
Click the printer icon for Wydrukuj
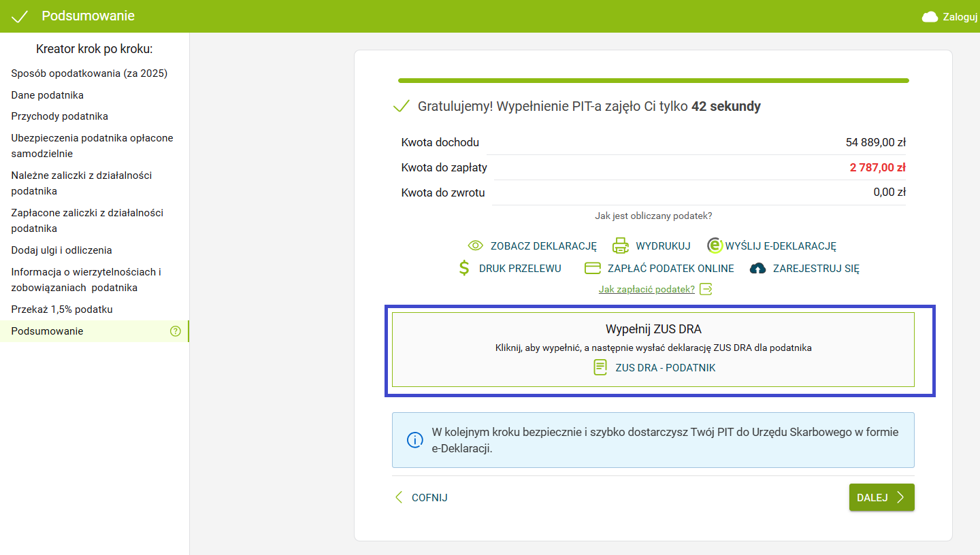pyautogui.click(x=620, y=246)
